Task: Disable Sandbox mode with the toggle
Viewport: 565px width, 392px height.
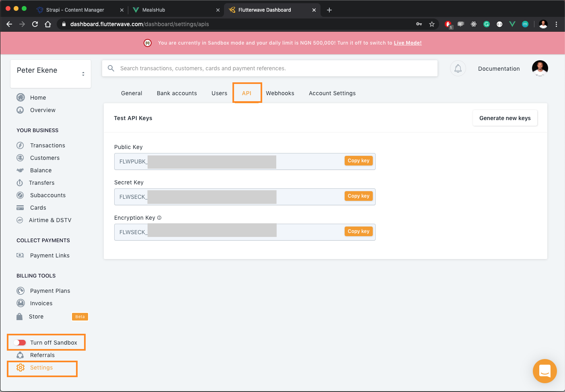Action: tap(20, 342)
